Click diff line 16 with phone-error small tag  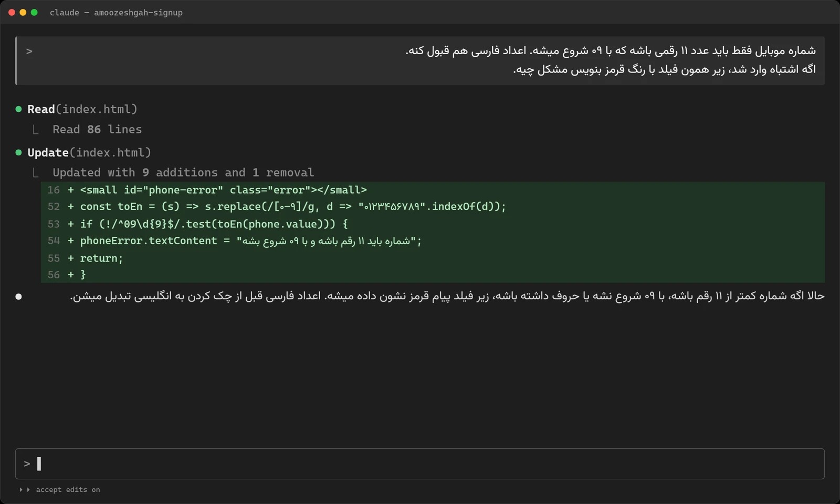tap(433, 190)
